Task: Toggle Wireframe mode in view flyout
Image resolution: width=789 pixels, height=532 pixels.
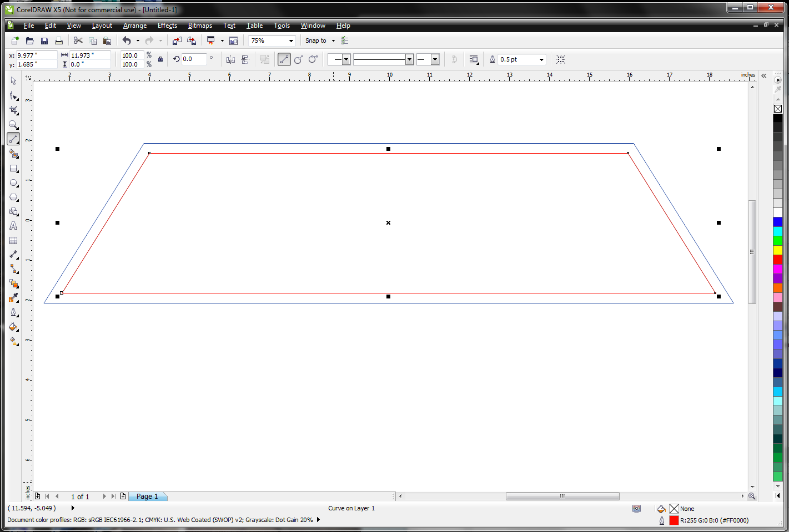Action: click(221, 40)
